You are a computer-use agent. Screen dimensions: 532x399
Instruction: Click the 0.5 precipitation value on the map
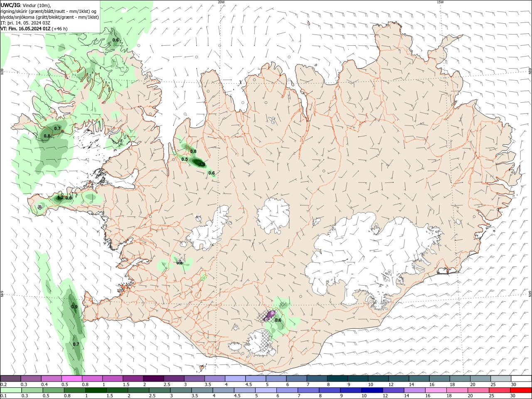coord(185,159)
